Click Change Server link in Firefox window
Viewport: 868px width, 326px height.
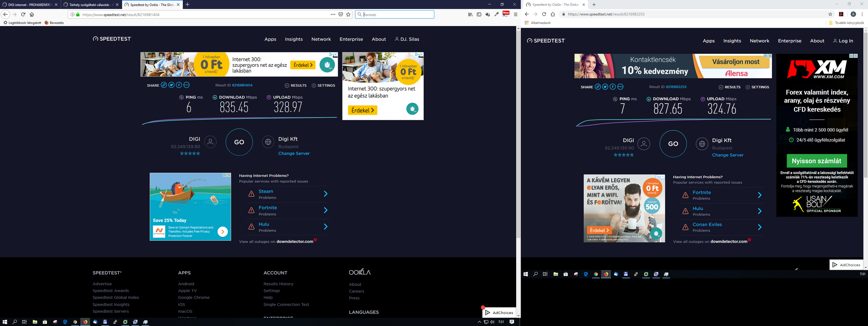[x=294, y=153]
